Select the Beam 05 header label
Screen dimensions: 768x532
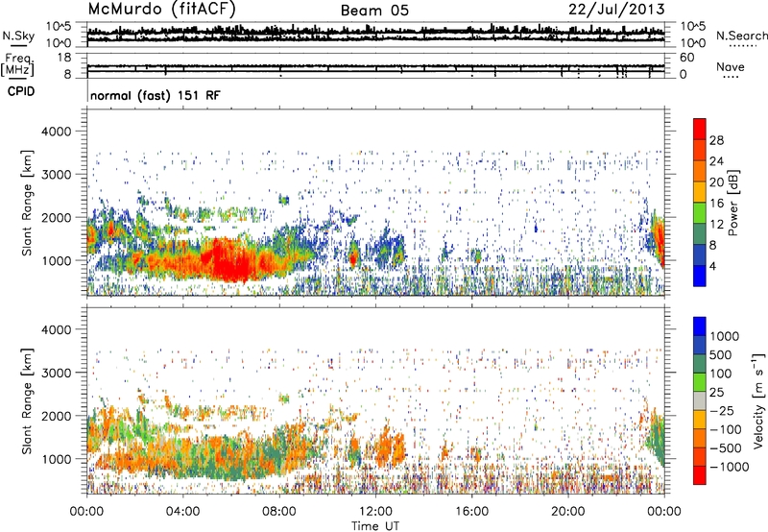point(374,11)
